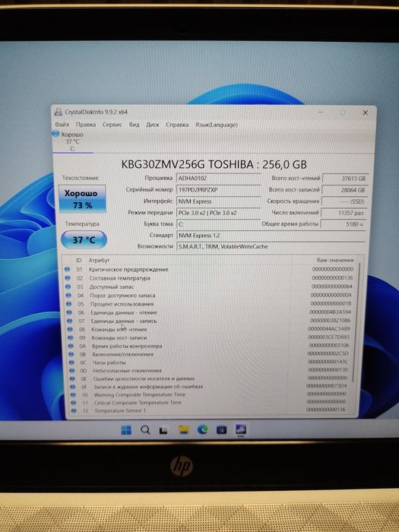Select the Критическое предупреждение attribute text
The image size is (399, 532).
click(128, 269)
